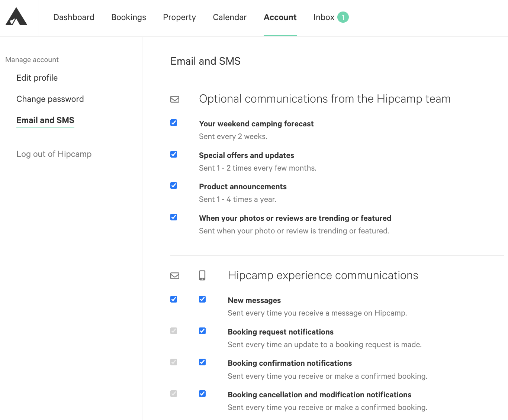Click 'When your photos or reviews are trending' label
Viewport: 508px width, 420px height.
[x=295, y=218]
